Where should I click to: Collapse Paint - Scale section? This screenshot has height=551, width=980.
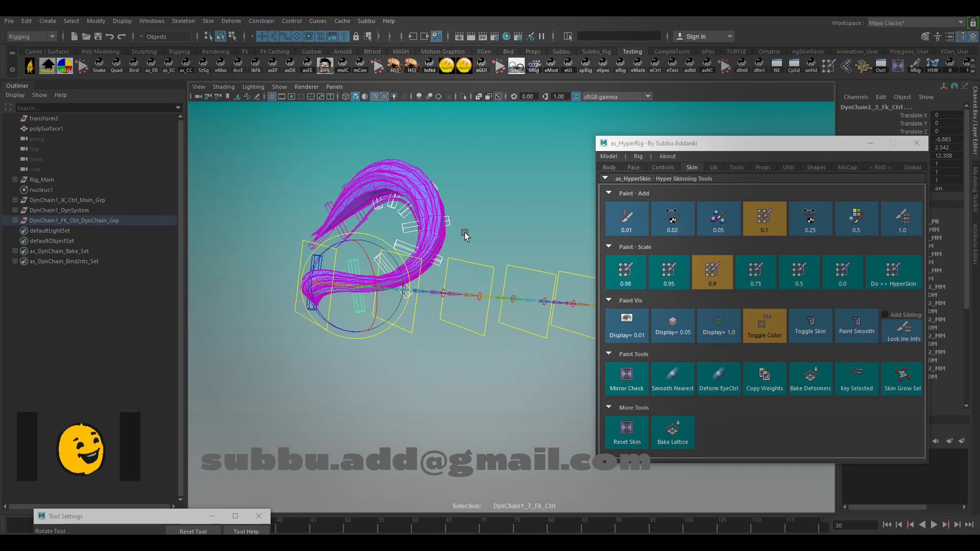pyautogui.click(x=608, y=246)
